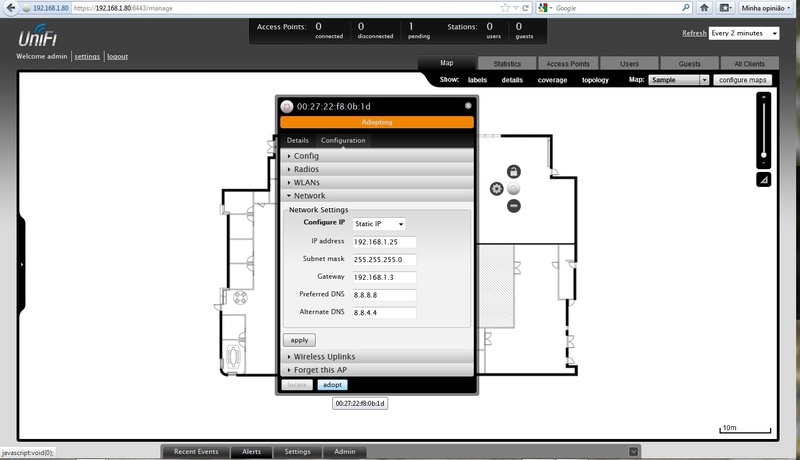This screenshot has width=800, height=460.
Task: Open the Settings bottom tab
Action: [297, 451]
